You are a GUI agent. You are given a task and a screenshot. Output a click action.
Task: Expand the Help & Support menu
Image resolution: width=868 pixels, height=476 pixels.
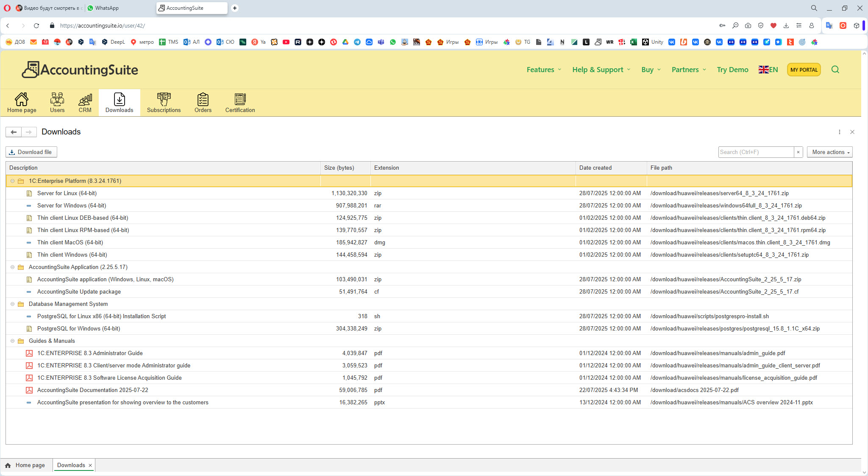click(601, 70)
